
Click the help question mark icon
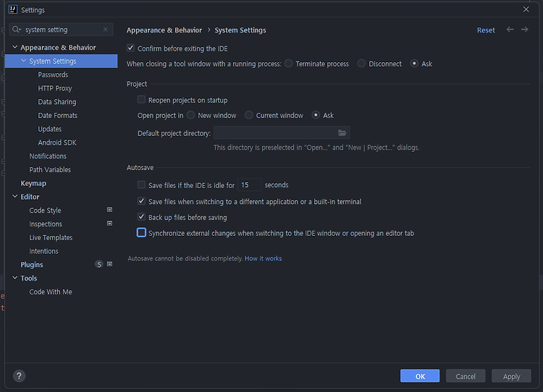tap(19, 376)
